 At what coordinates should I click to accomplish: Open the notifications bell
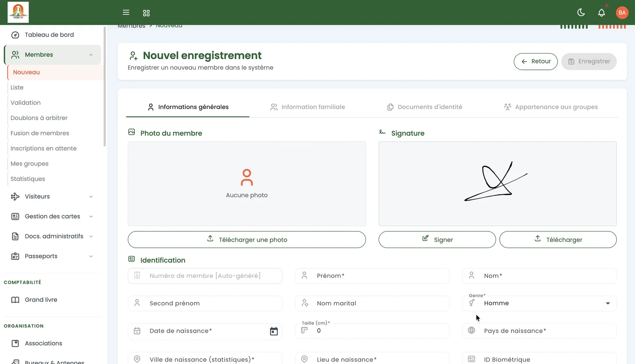(602, 13)
